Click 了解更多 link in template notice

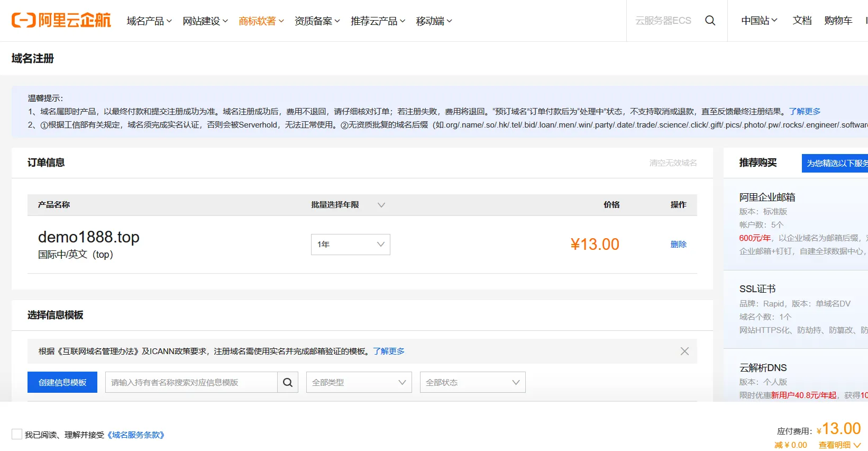point(388,351)
